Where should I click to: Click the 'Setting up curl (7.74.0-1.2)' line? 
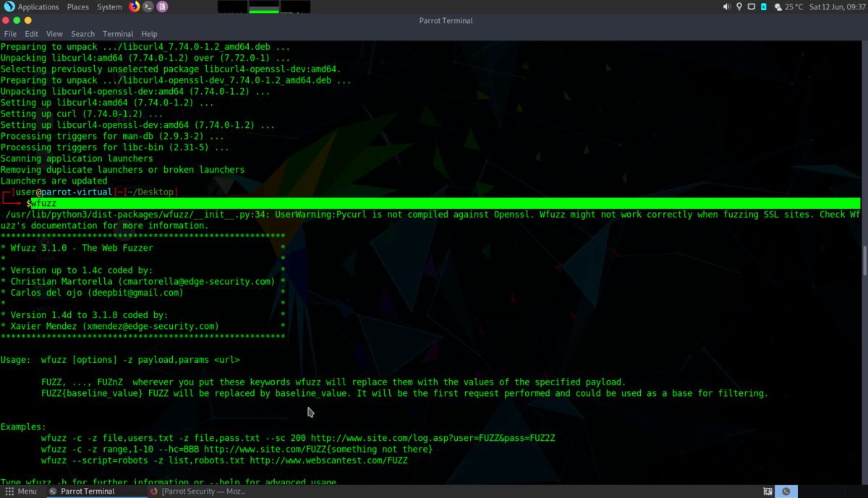click(x=82, y=113)
